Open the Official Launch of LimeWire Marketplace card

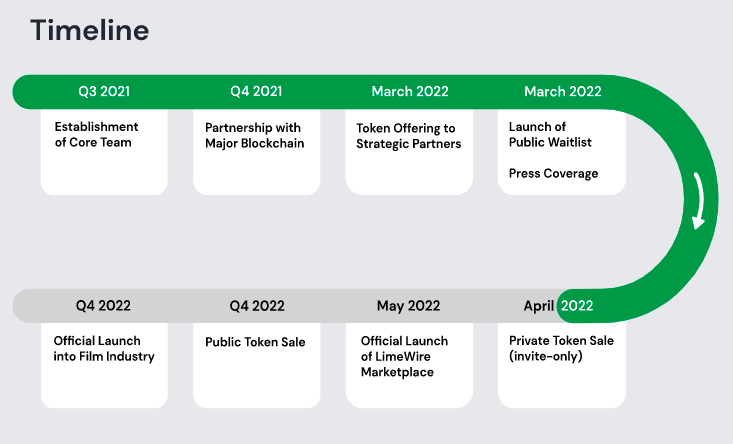pyautogui.click(x=409, y=365)
